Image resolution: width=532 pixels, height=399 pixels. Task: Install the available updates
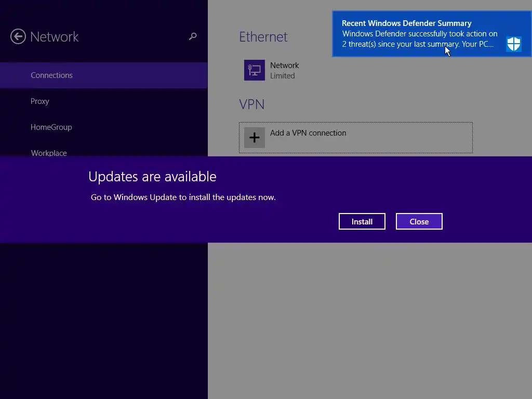(x=362, y=221)
